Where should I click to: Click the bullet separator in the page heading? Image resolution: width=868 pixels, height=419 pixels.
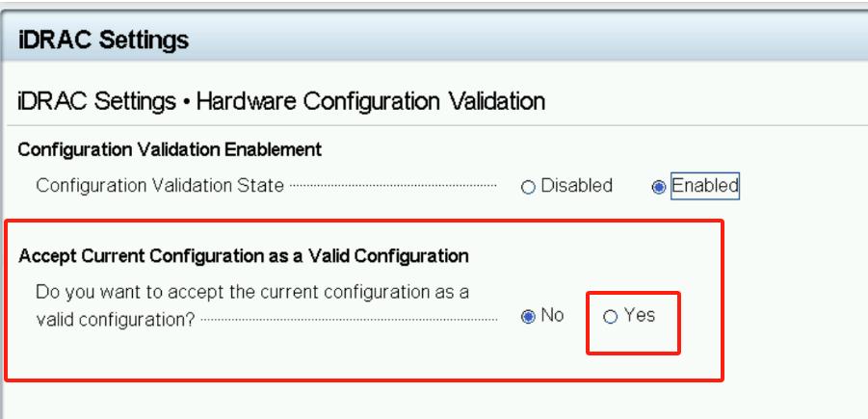(186, 101)
